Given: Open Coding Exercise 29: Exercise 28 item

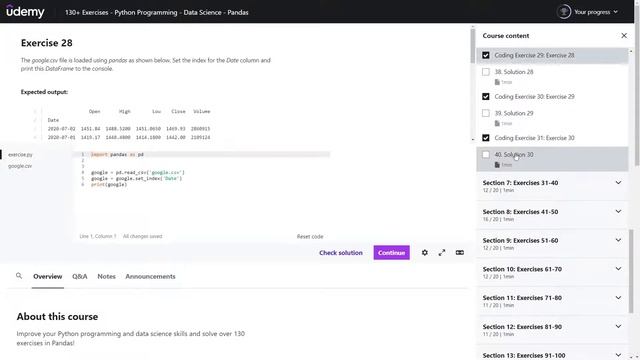Looking at the screenshot, I should pyautogui.click(x=552, y=55).
